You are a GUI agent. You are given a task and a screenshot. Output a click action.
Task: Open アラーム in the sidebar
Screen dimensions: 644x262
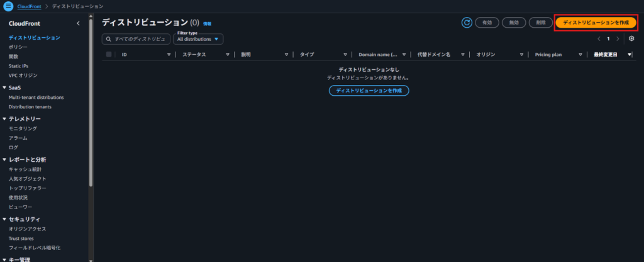[18, 138]
